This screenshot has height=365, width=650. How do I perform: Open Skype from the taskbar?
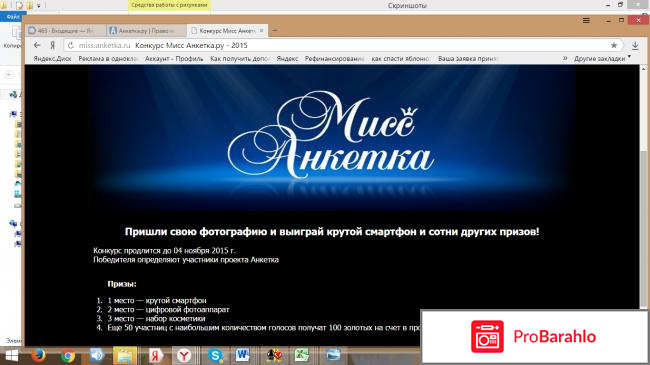pos(215,356)
